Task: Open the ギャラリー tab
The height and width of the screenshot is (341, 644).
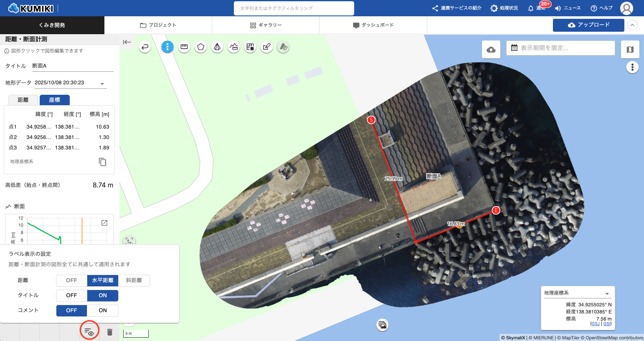Action: pos(266,25)
